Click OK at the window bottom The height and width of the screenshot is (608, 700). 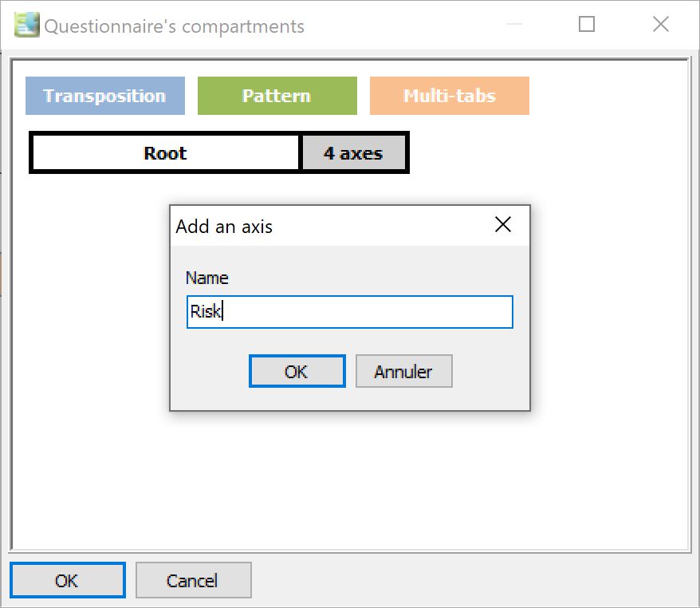(x=68, y=580)
